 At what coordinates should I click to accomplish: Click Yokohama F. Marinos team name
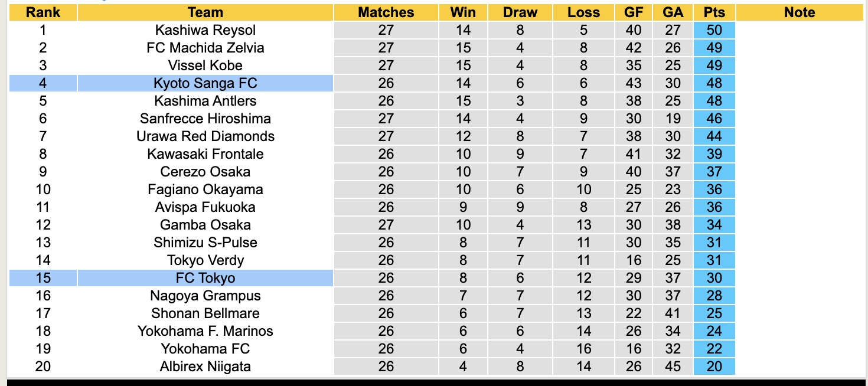(x=205, y=331)
